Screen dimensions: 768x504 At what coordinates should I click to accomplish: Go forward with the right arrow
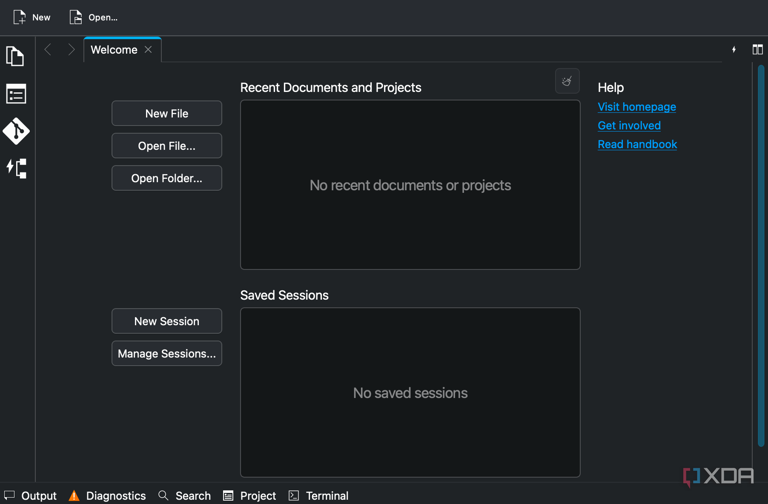tap(72, 49)
